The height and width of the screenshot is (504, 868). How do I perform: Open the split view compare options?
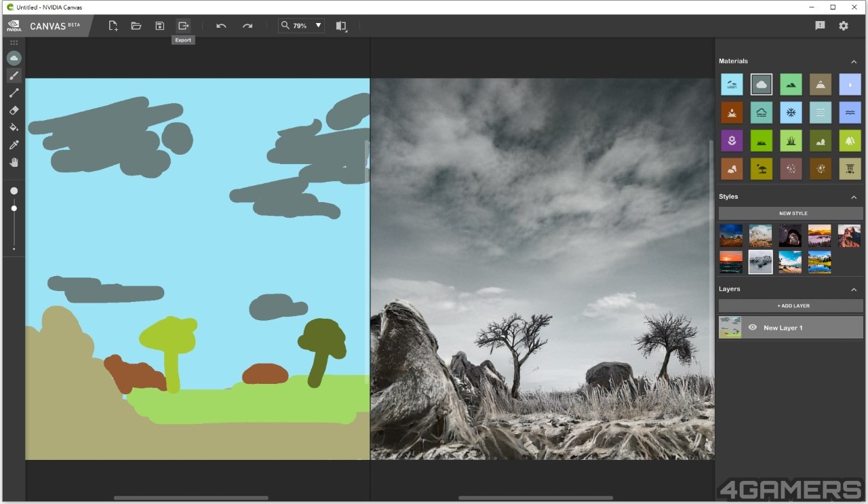click(341, 26)
